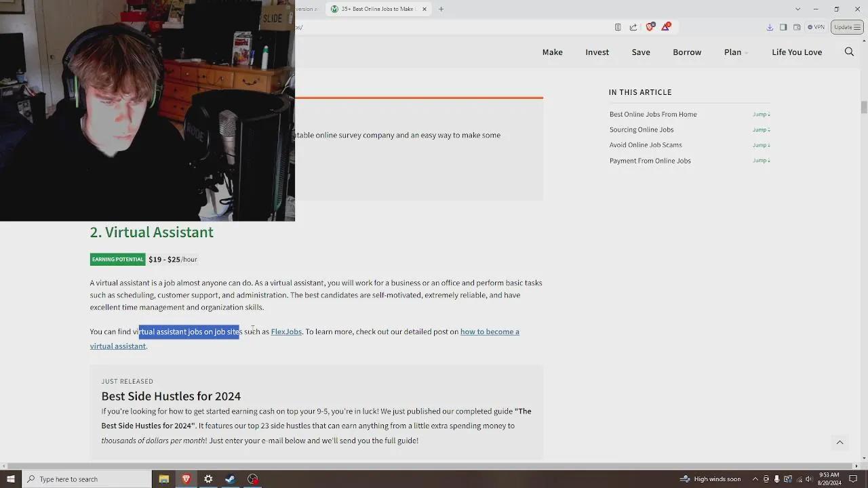Follow the FlexJobs link
The width and height of the screenshot is (868, 488).
click(286, 331)
